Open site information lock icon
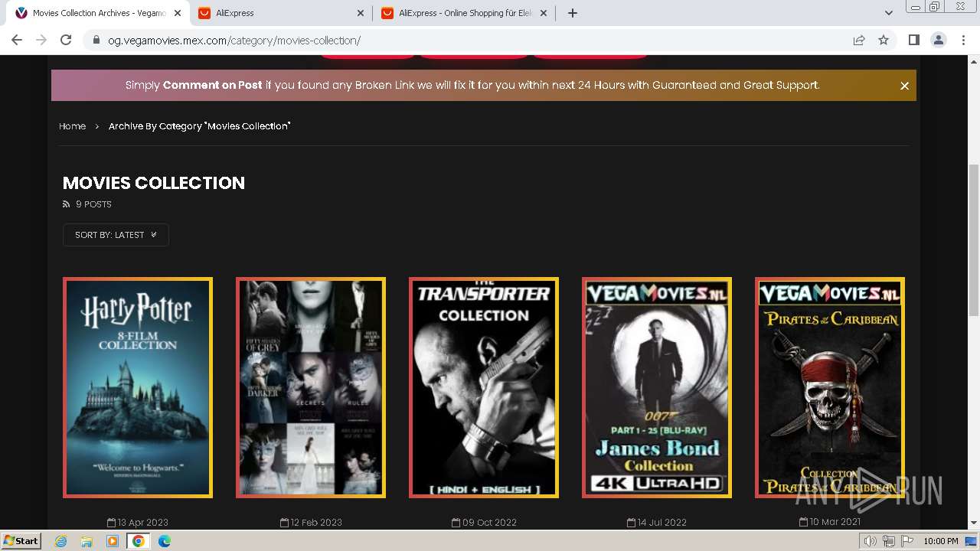This screenshot has height=551, width=980. 96,40
